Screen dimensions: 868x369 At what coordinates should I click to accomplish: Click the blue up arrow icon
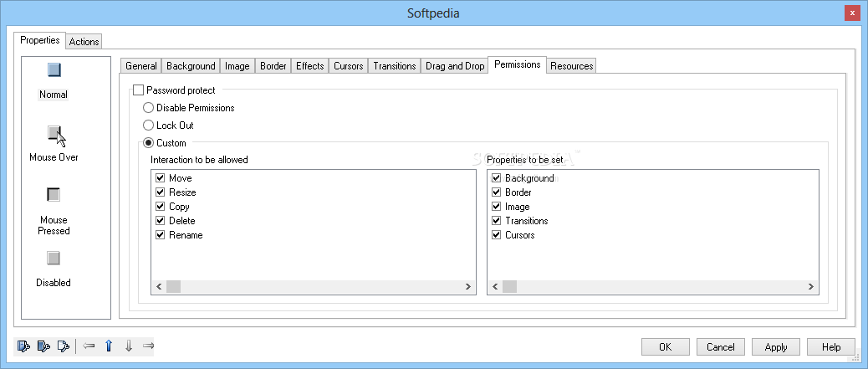(109, 346)
